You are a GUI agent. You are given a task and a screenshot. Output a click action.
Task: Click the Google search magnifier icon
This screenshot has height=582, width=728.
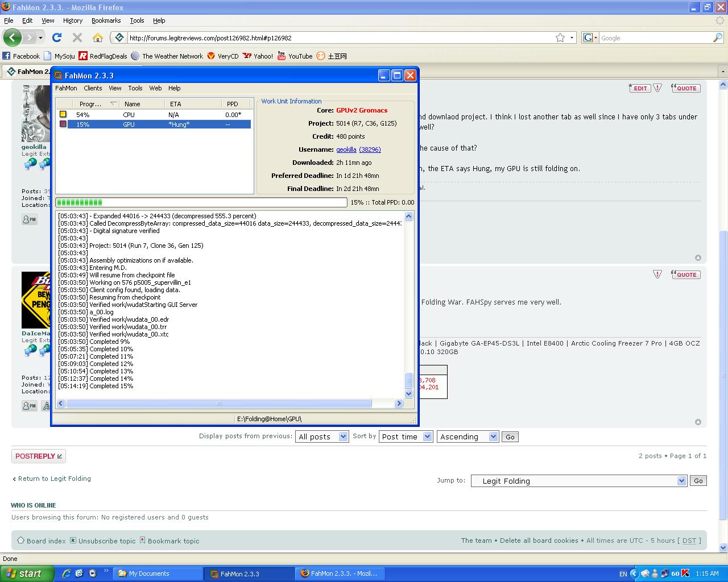[718, 38]
